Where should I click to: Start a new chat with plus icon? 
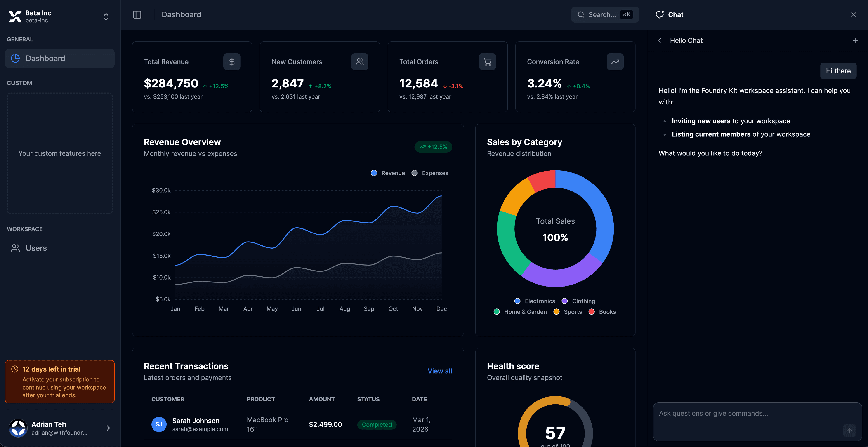click(855, 40)
